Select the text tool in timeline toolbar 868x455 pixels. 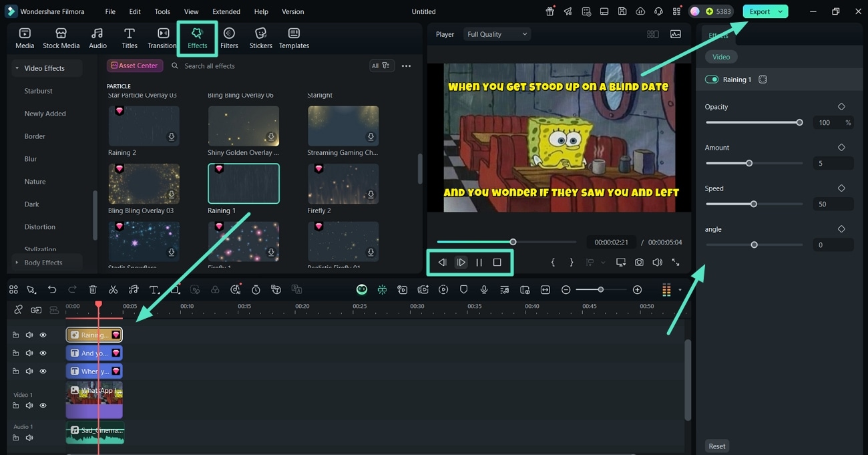[x=154, y=289]
